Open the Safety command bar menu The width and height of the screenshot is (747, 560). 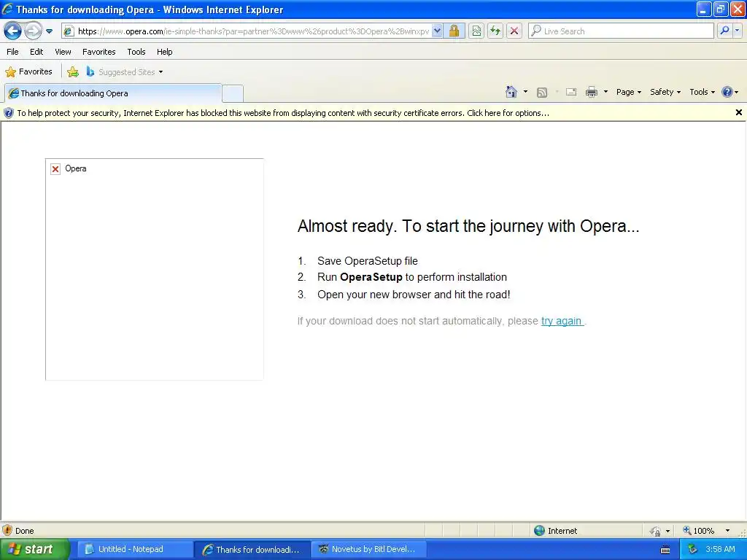[x=665, y=92]
